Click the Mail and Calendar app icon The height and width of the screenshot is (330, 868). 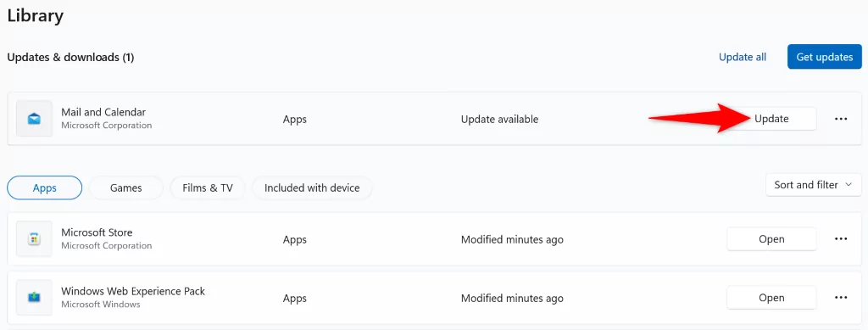34,119
